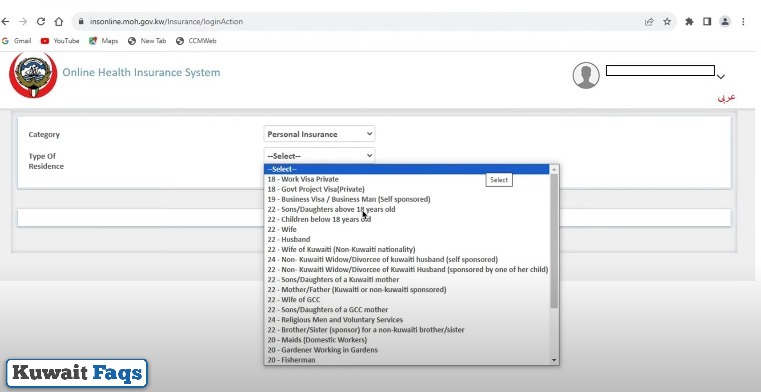Choose the --Select-- option in the list
The height and width of the screenshot is (392, 761).
tap(407, 169)
